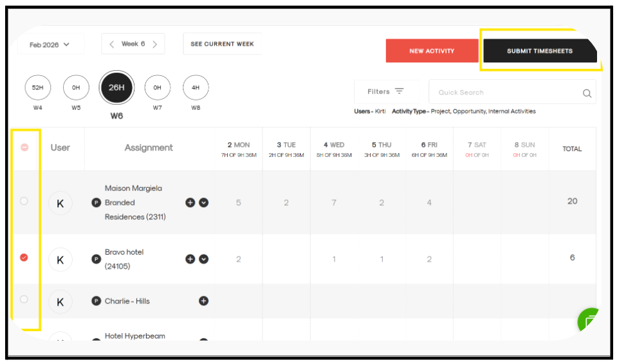Expand Bravo hotel assignment chevron

point(204,259)
